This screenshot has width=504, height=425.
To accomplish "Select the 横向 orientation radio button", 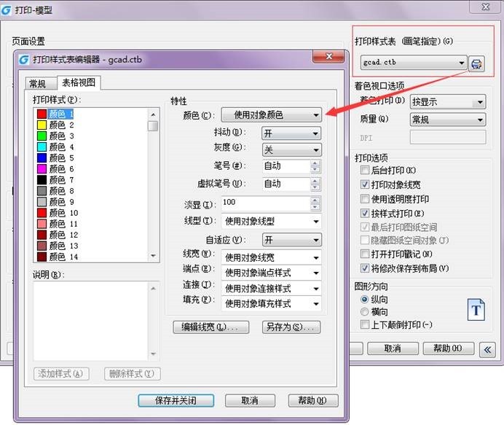I will click(x=365, y=312).
